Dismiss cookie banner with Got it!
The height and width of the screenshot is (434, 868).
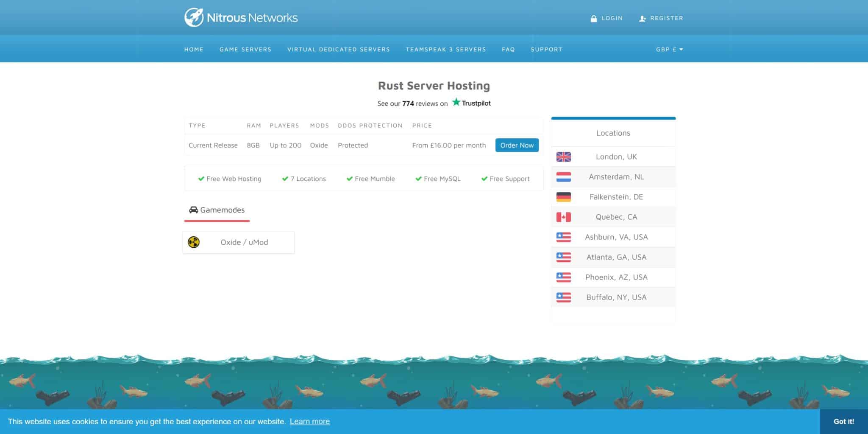pos(844,421)
